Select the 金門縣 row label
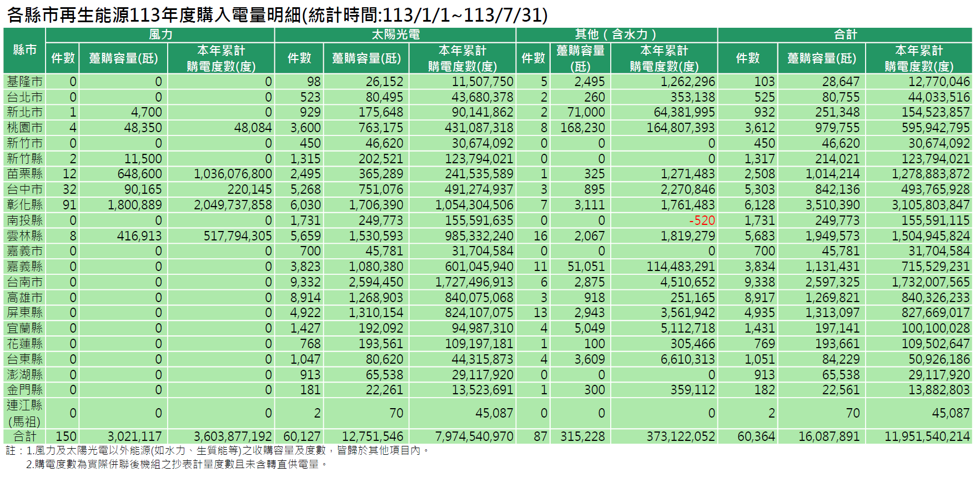Image resolution: width=980 pixels, height=477 pixels. [24, 390]
